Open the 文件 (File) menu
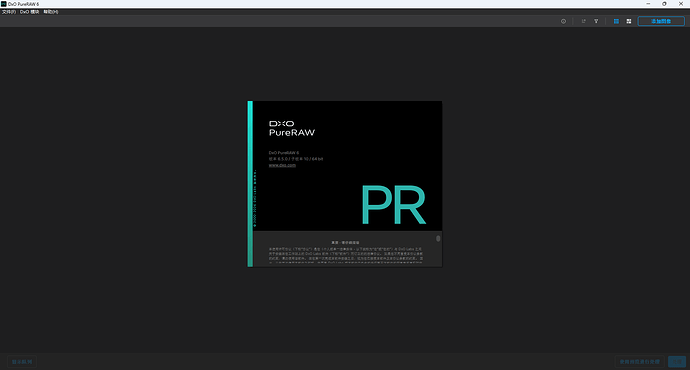 (9, 12)
